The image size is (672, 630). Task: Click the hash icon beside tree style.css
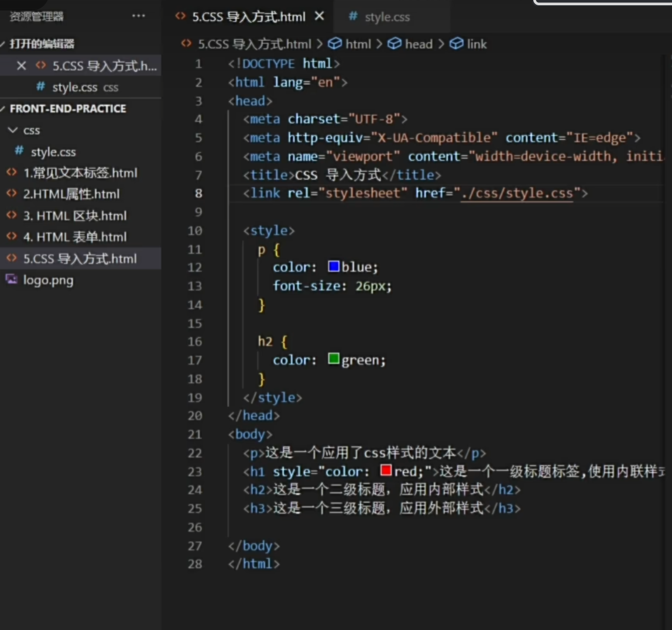(19, 151)
